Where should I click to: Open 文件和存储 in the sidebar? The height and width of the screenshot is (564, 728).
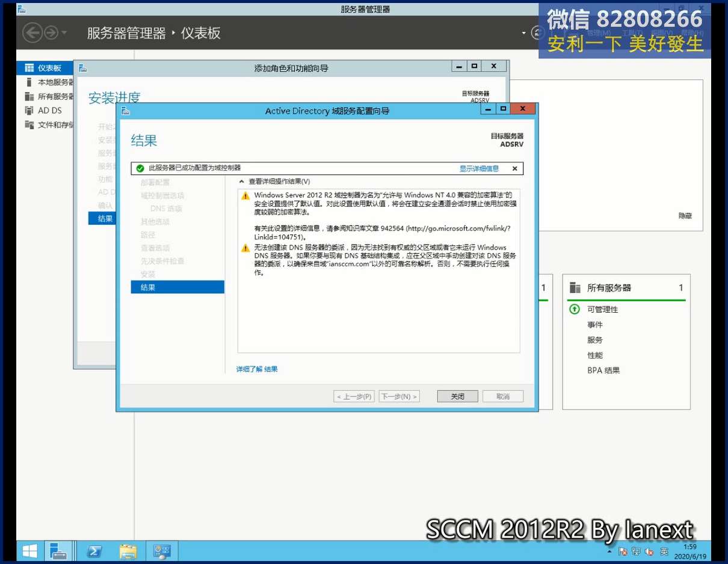[x=55, y=125]
